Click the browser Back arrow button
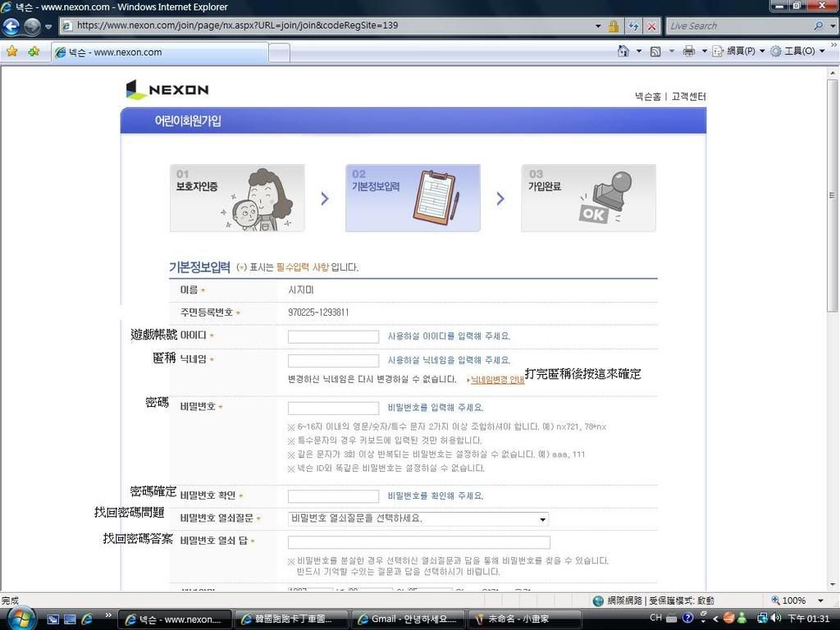 11,25
